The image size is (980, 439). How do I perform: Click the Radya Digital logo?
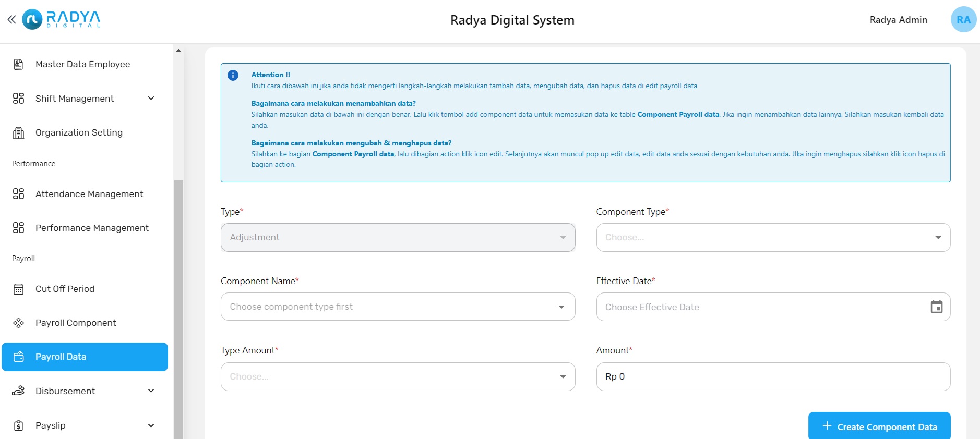tap(61, 19)
